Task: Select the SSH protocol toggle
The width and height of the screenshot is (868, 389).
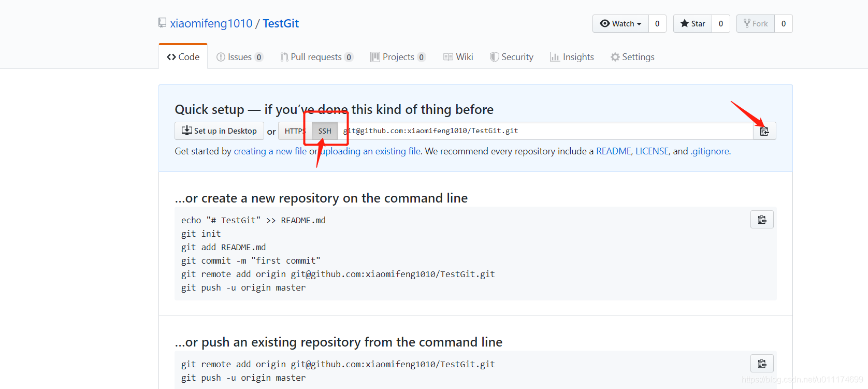Action: coord(325,131)
